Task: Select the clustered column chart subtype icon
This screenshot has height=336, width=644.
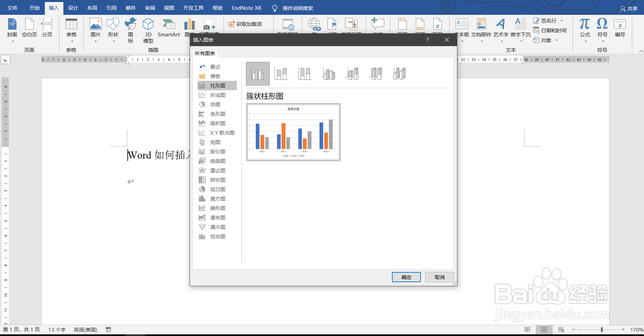Action: coord(258,74)
